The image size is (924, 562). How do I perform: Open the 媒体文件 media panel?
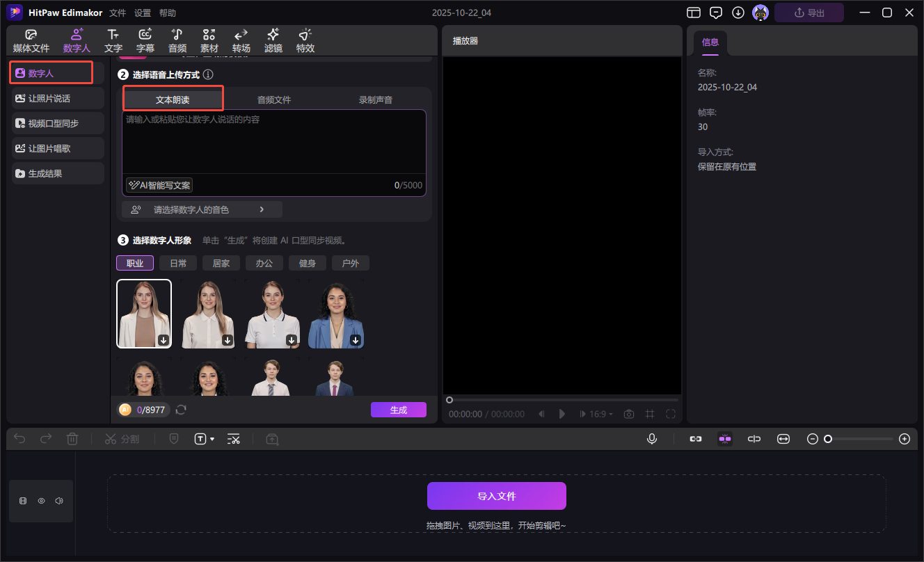pyautogui.click(x=31, y=40)
